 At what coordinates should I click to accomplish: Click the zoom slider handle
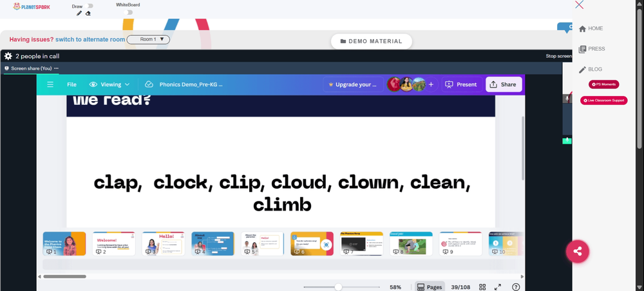tap(339, 287)
